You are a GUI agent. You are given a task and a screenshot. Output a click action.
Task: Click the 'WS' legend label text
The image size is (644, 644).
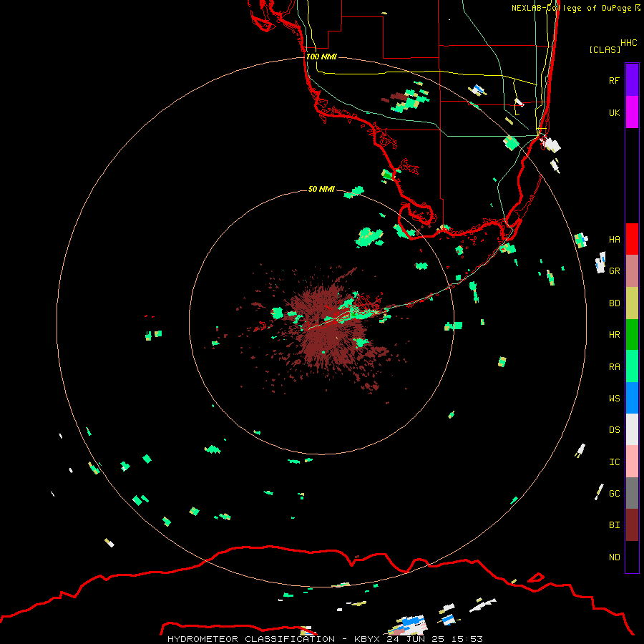tap(614, 398)
